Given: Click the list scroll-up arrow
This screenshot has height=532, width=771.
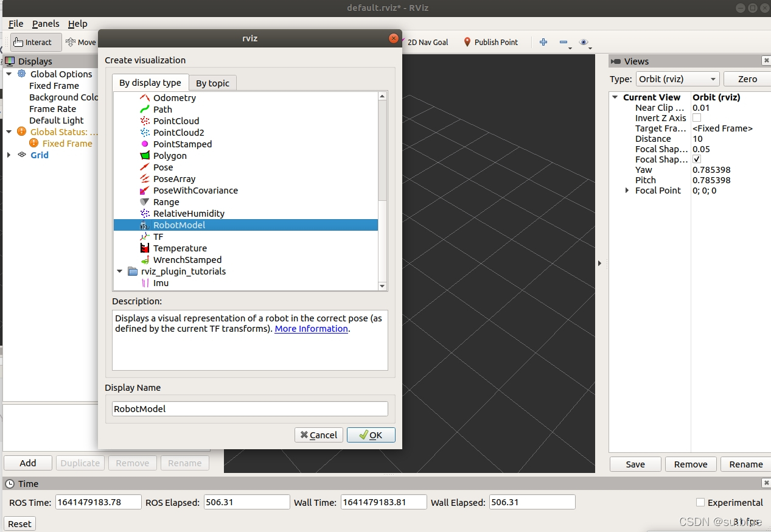Looking at the screenshot, I should (382, 96).
